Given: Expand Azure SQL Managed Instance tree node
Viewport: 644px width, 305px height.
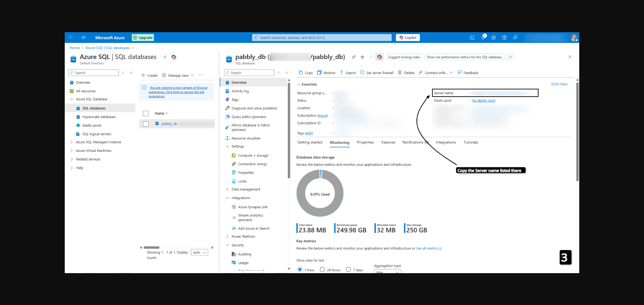Looking at the screenshot, I should 72,142.
